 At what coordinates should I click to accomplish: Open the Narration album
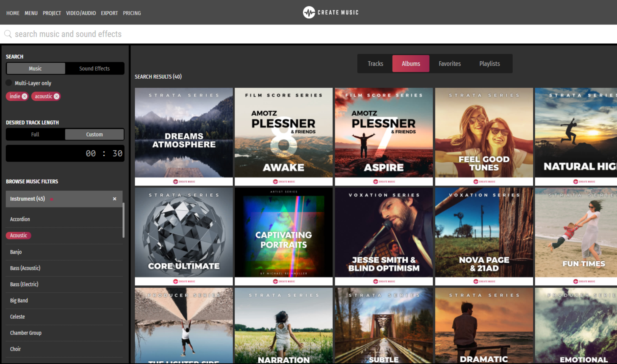[x=284, y=326]
